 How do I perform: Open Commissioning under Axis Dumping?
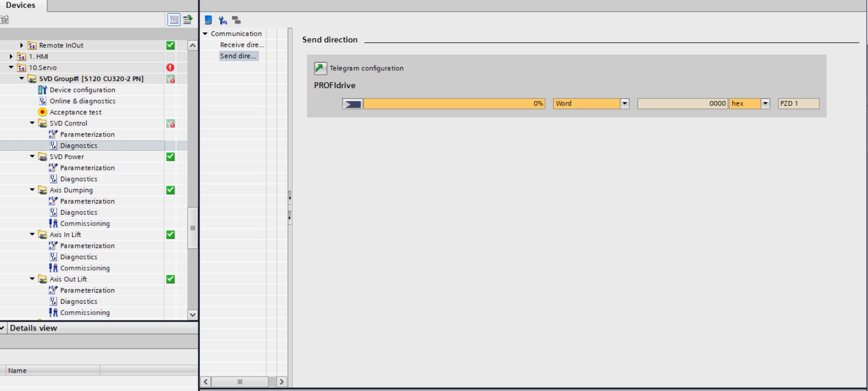point(85,224)
